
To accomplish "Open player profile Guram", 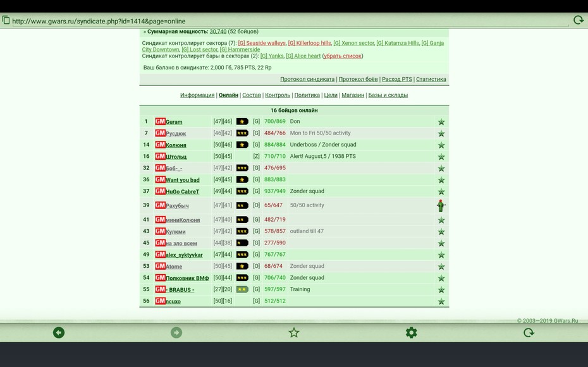I will click(174, 122).
